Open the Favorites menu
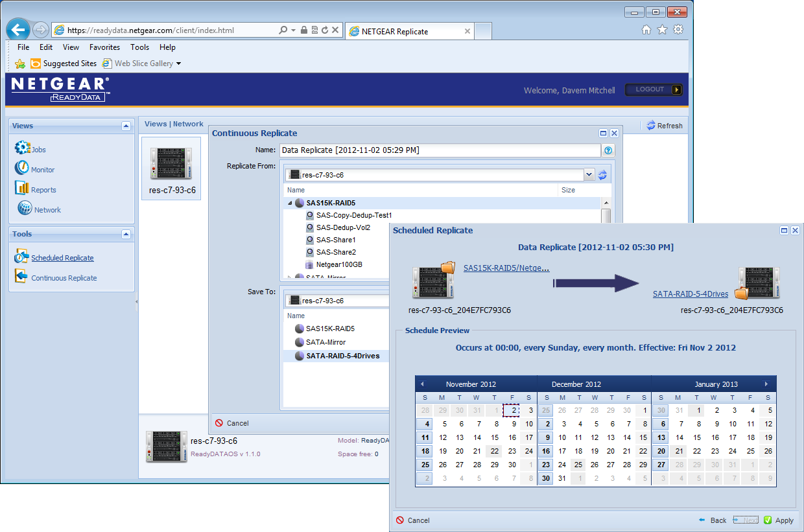This screenshot has width=804, height=532. pyautogui.click(x=105, y=47)
